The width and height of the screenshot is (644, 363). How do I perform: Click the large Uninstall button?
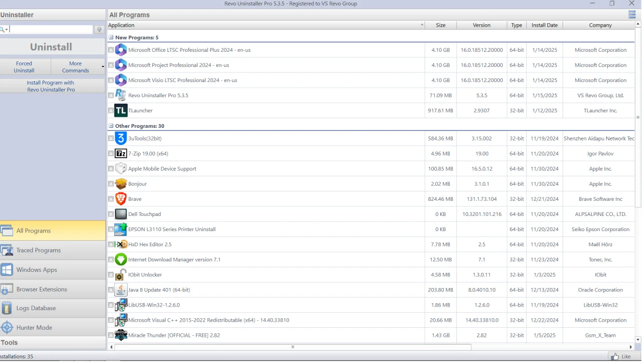[52, 47]
